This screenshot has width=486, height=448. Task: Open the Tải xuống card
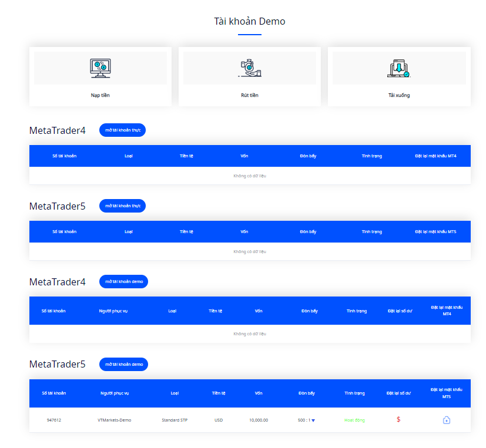[x=399, y=76]
